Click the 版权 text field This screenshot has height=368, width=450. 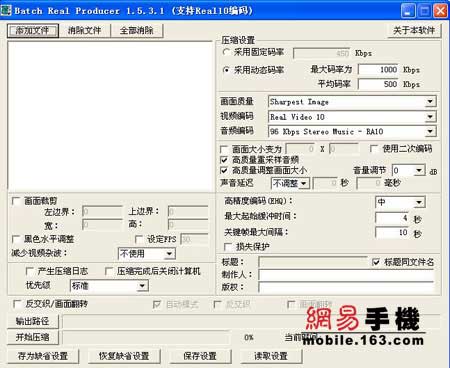click(346, 287)
